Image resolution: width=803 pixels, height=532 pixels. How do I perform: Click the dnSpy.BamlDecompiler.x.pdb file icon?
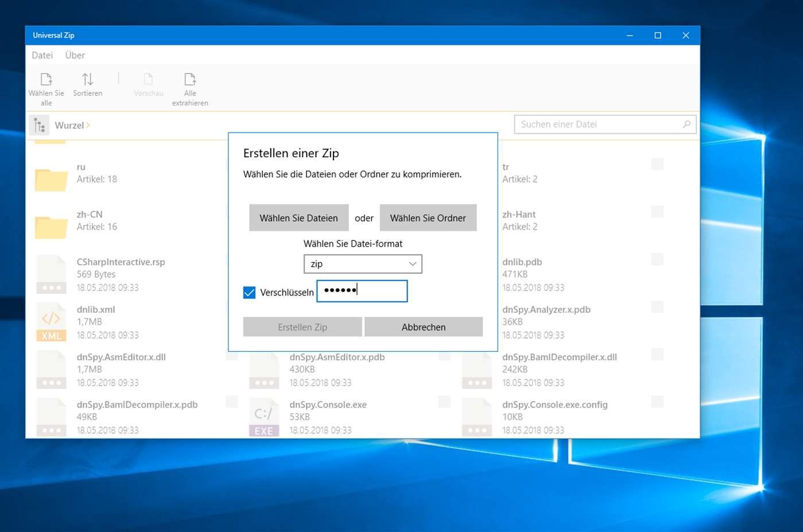pos(51,417)
